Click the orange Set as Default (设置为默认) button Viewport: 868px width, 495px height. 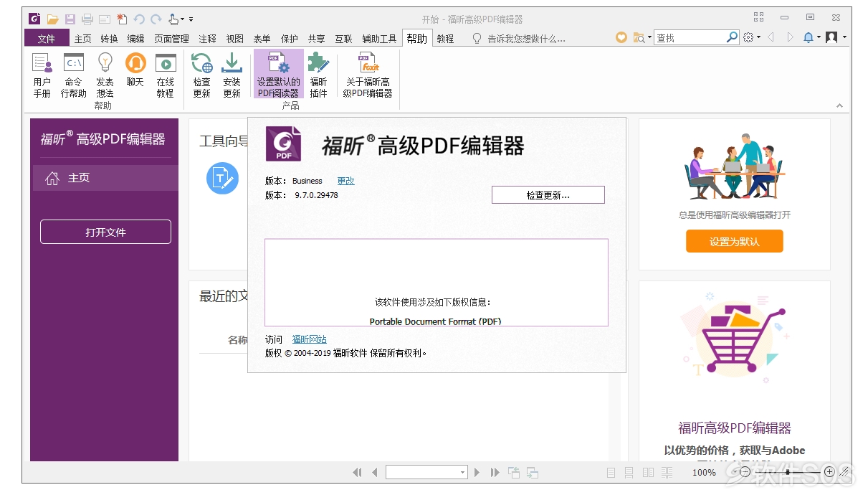[735, 241]
